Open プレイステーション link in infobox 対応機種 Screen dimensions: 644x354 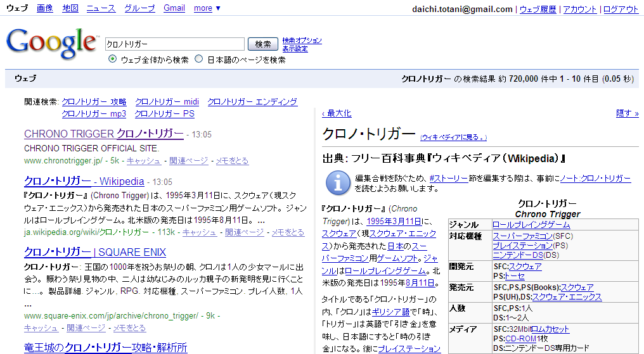(x=522, y=246)
